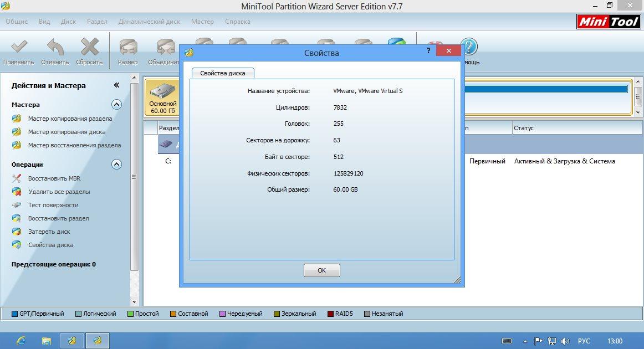
Task: Click sidebar scrollbar down arrow
Action: coord(134,302)
